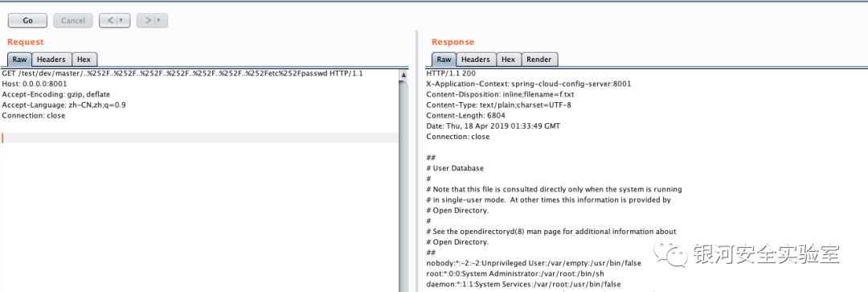Click the opendirectoryd(8) man page line
This screenshot has height=292, width=868.
click(x=551, y=231)
